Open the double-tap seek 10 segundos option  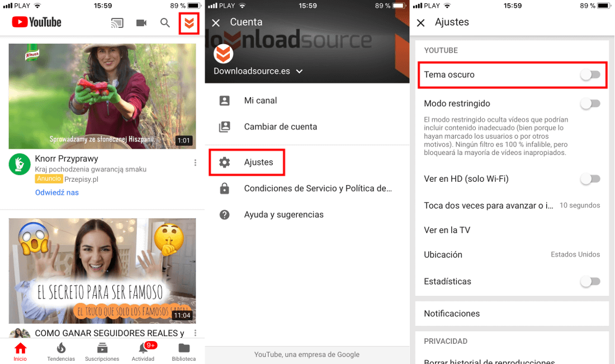512,205
